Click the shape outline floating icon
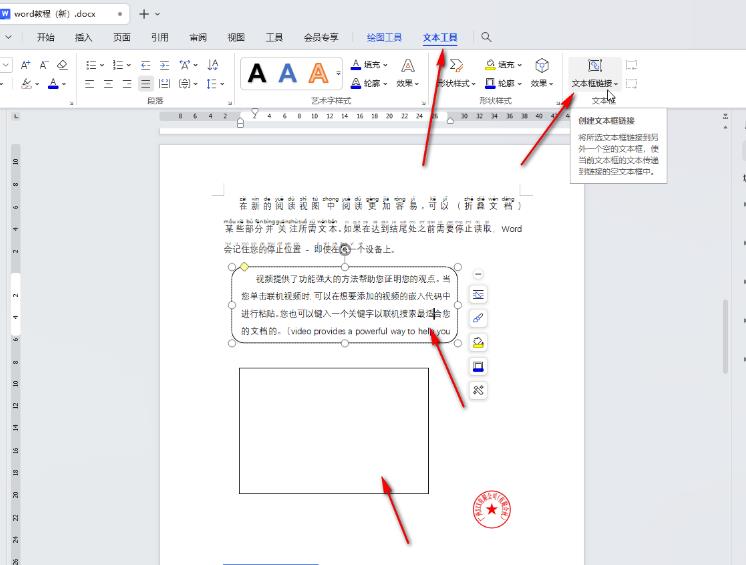Screen dimensions: 746x565 pos(478,367)
